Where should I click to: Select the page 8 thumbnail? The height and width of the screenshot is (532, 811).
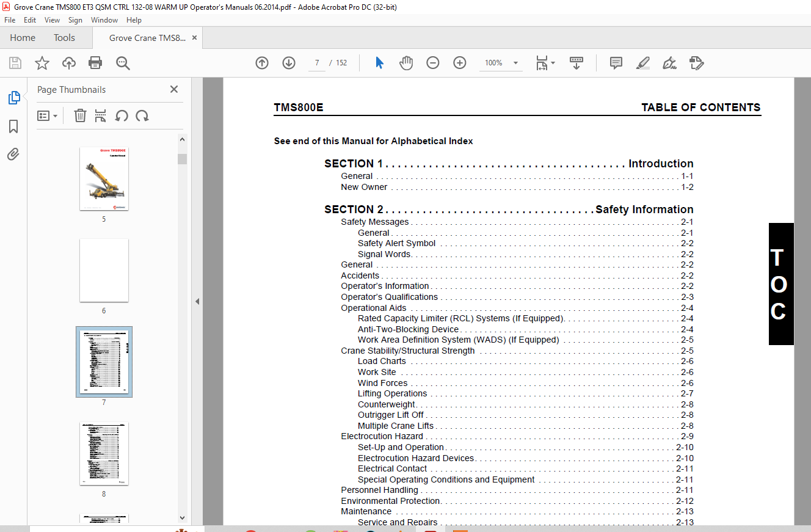[x=104, y=454]
